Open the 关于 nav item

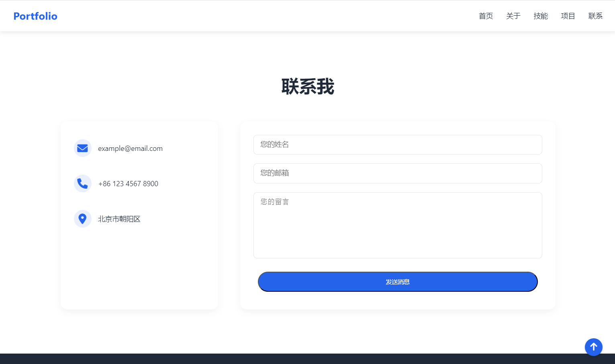[x=513, y=16]
